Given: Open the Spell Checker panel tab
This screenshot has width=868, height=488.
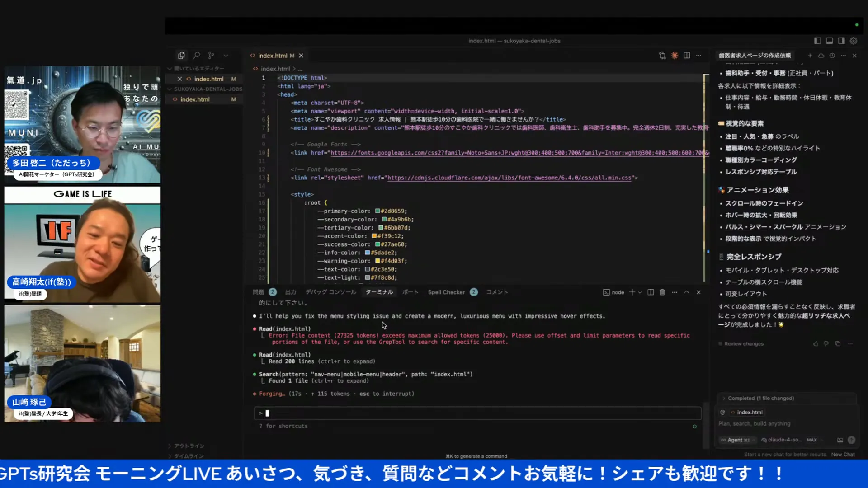Looking at the screenshot, I should 446,292.
